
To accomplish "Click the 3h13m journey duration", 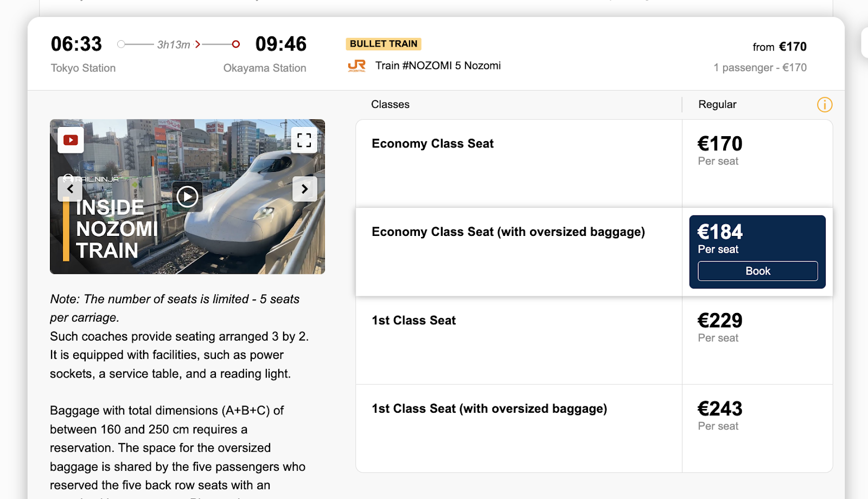I will [174, 44].
